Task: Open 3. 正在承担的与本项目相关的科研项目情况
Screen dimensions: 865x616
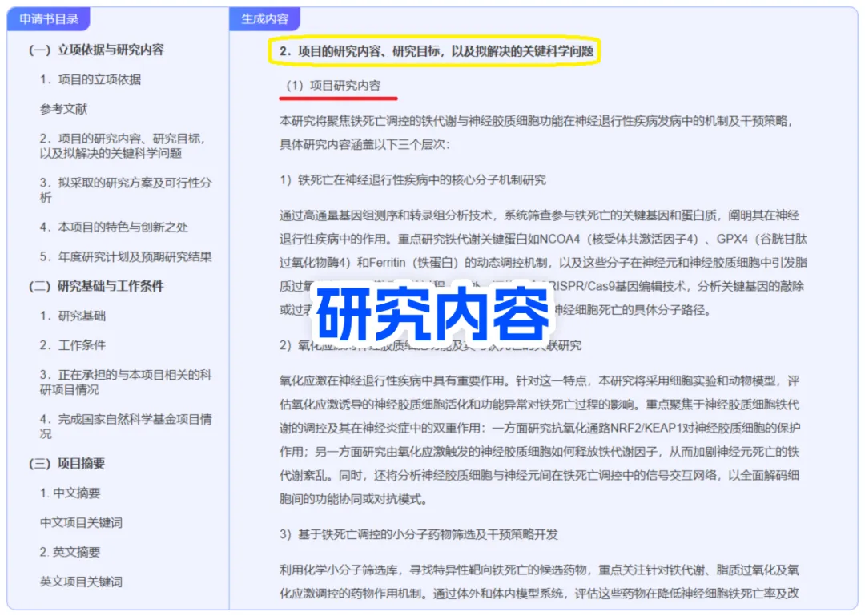Action: [126, 382]
